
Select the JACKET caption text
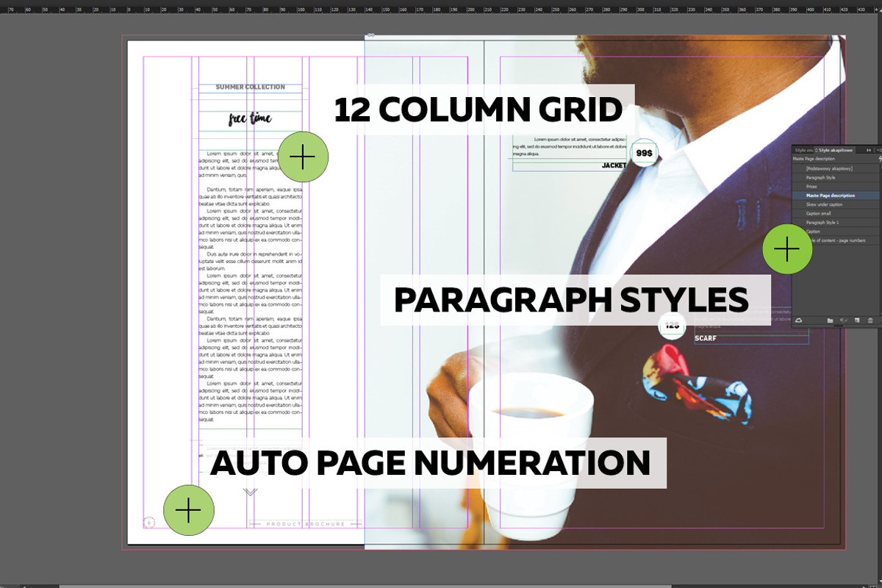(x=614, y=165)
